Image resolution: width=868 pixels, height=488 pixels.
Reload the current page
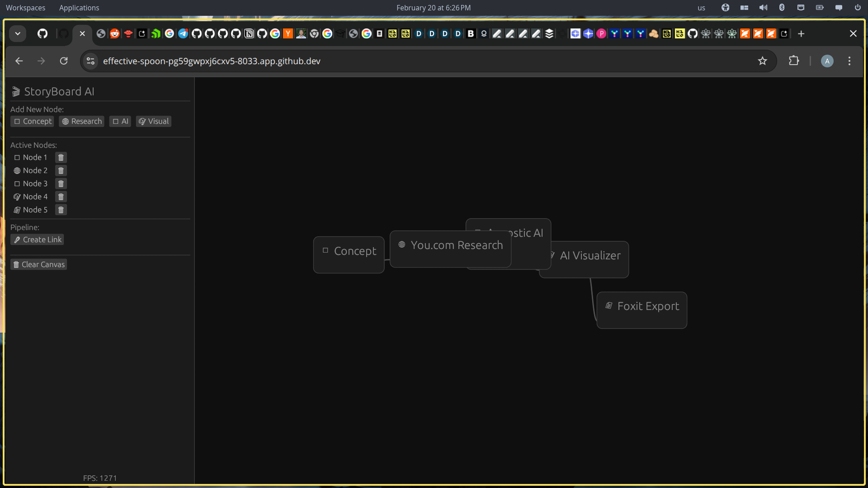pyautogui.click(x=64, y=61)
